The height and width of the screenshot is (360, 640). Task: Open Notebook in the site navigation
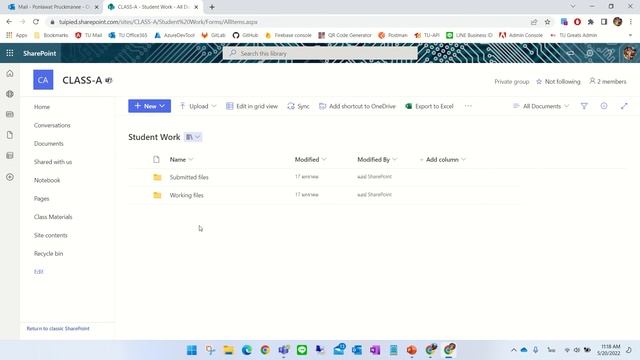tap(47, 180)
